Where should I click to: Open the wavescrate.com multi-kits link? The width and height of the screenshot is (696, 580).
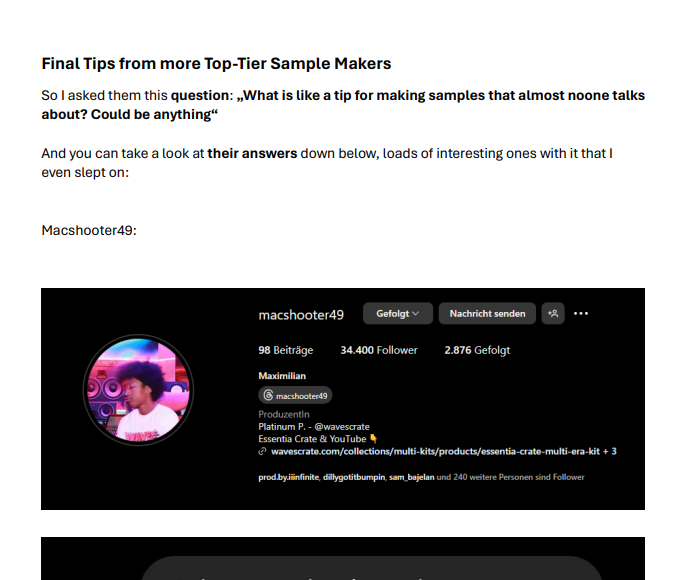pyautogui.click(x=435, y=451)
